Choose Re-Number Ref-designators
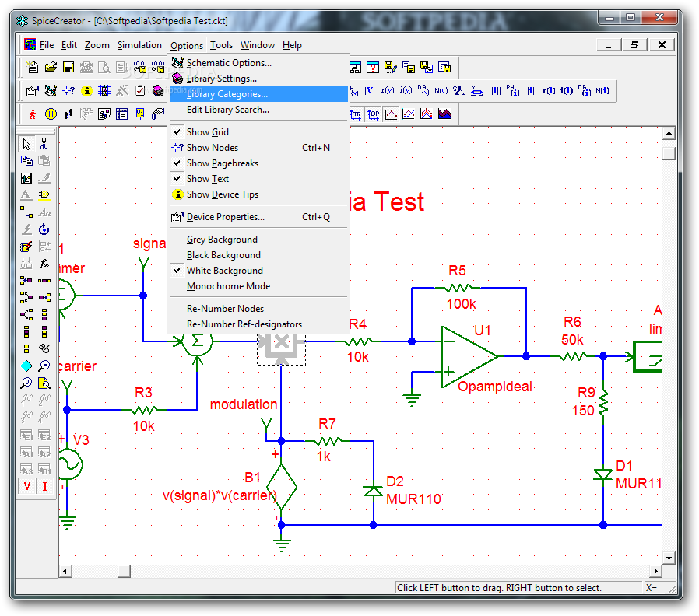 pyautogui.click(x=258, y=324)
